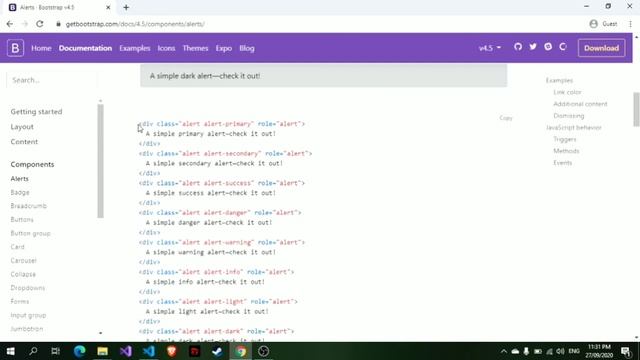The image size is (640, 360).
Task: Open volume control in system tray
Action: 560,351
